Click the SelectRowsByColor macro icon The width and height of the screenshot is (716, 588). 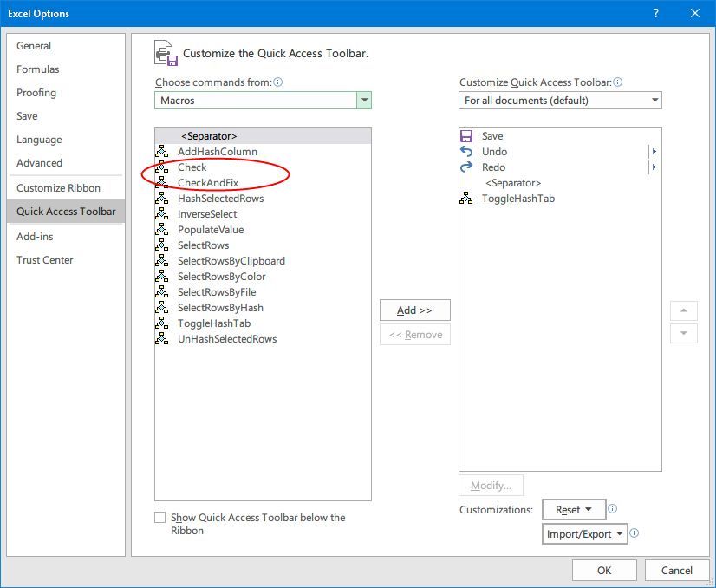click(161, 276)
